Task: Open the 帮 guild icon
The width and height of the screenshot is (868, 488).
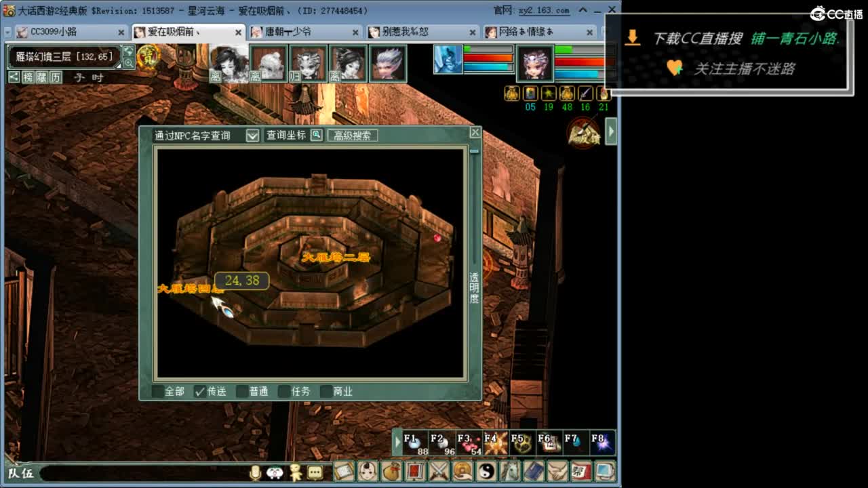Action: (x=581, y=471)
